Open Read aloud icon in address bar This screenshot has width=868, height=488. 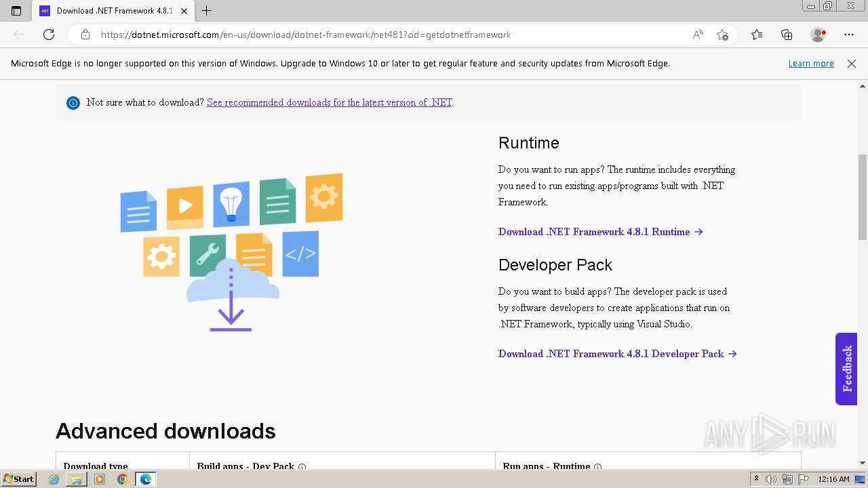tap(698, 35)
